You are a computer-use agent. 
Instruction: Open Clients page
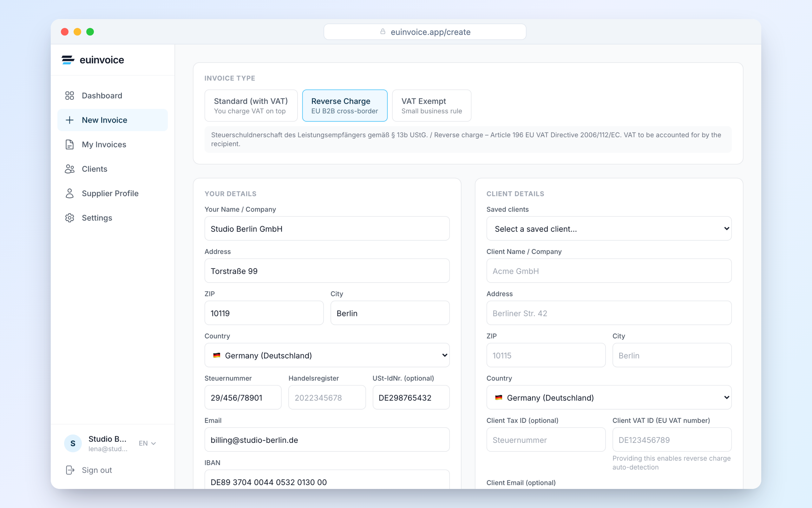[x=113, y=169]
